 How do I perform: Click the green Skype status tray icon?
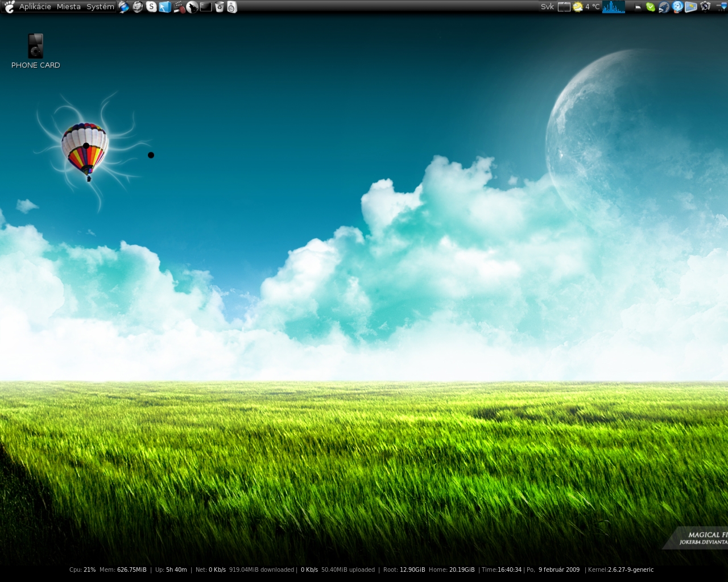tap(651, 7)
